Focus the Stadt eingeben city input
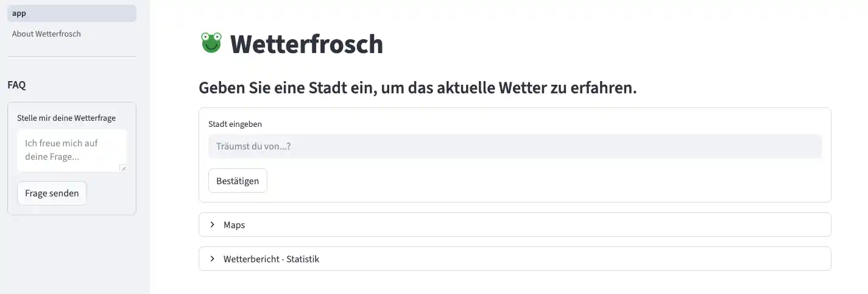Screen dimensions: 868x294 [x=515, y=146]
